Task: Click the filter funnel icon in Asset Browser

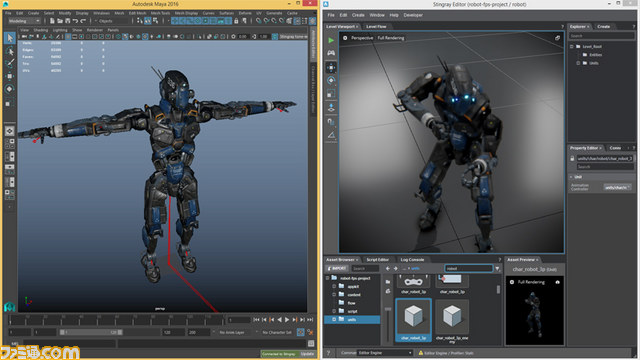Action: [497, 269]
